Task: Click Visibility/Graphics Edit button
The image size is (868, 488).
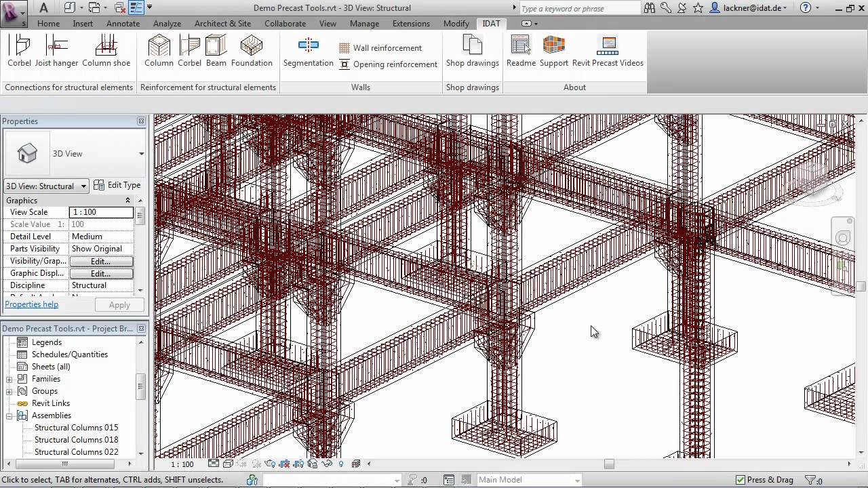Action: click(101, 261)
